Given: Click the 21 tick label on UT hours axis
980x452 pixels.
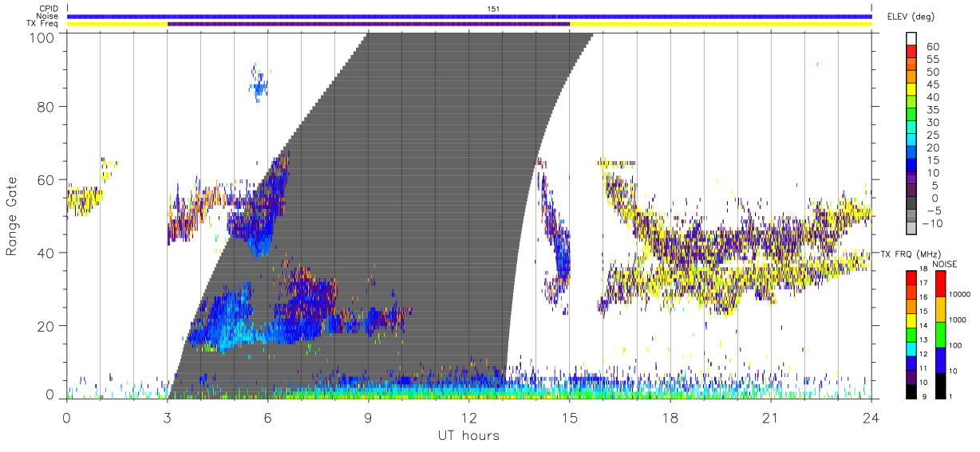Looking at the screenshot, I should pyautogui.click(x=771, y=418).
